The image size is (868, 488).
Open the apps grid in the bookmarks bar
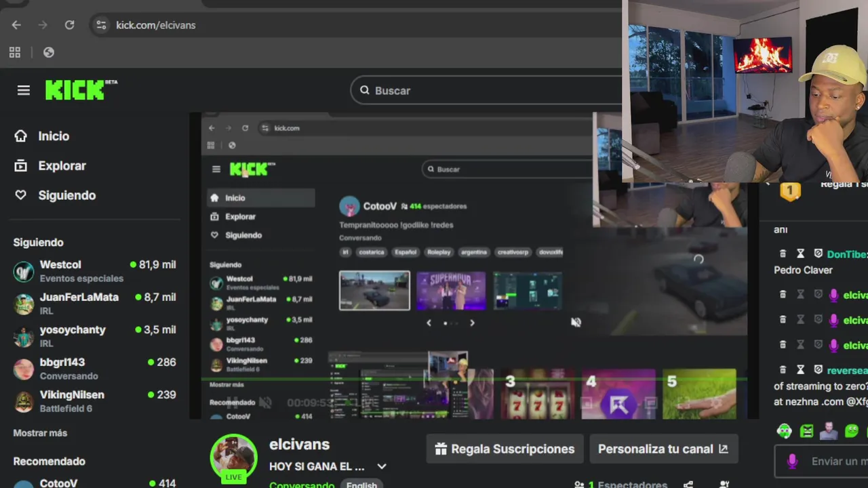tap(15, 52)
